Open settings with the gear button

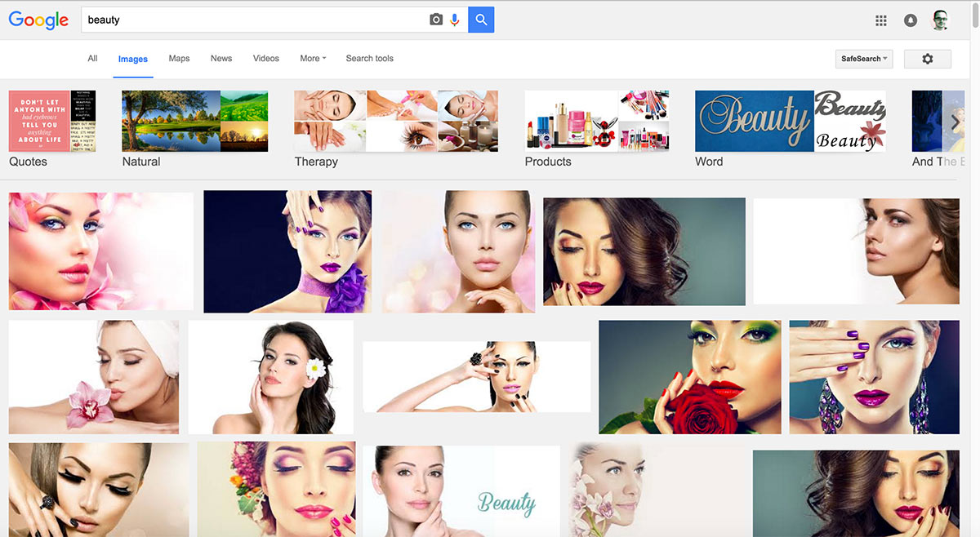(x=928, y=59)
